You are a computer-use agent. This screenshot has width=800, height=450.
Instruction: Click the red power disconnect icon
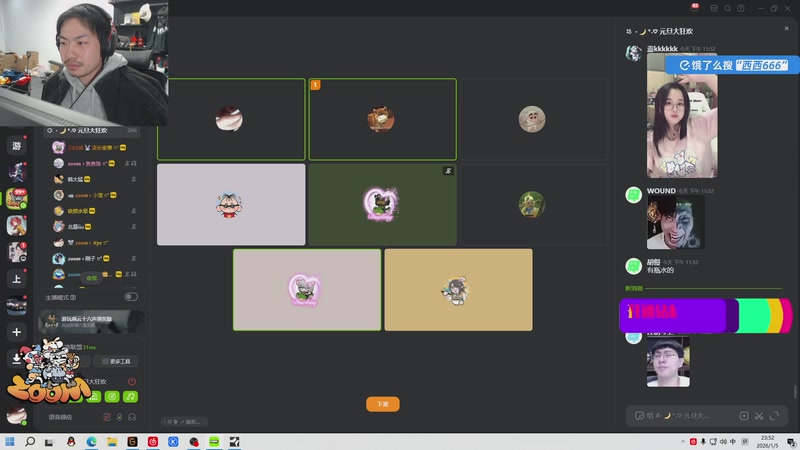pos(132,381)
